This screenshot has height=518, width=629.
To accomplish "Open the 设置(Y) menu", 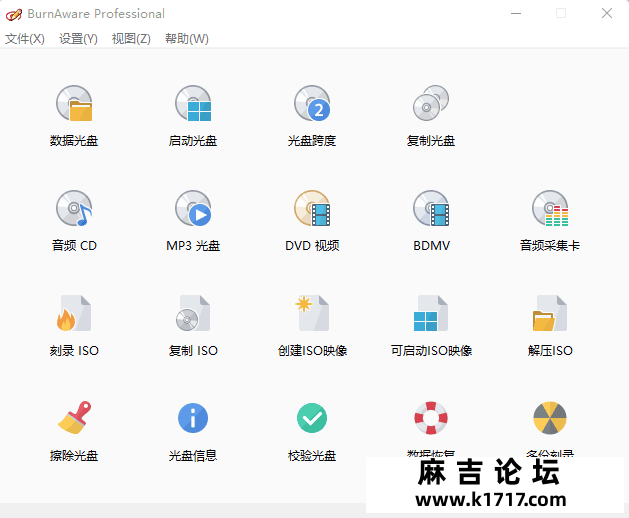I will pos(78,39).
